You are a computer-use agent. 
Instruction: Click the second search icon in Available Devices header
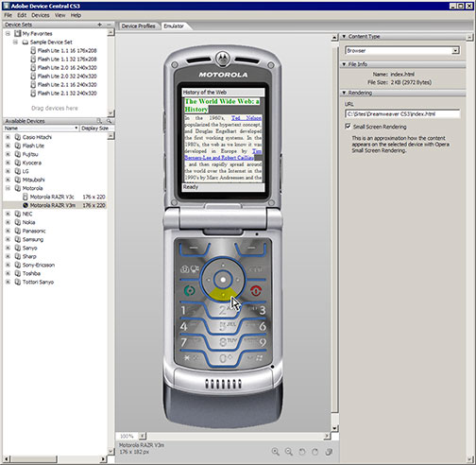[x=109, y=121]
